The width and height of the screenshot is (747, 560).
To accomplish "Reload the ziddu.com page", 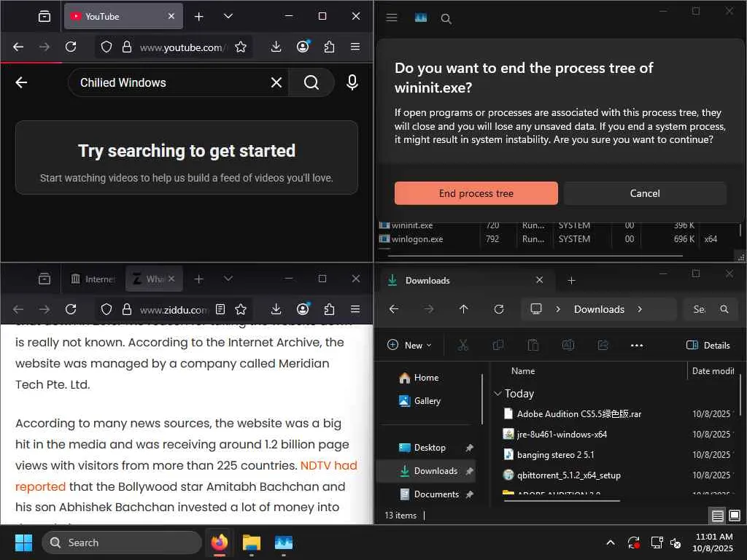I will 71,309.
